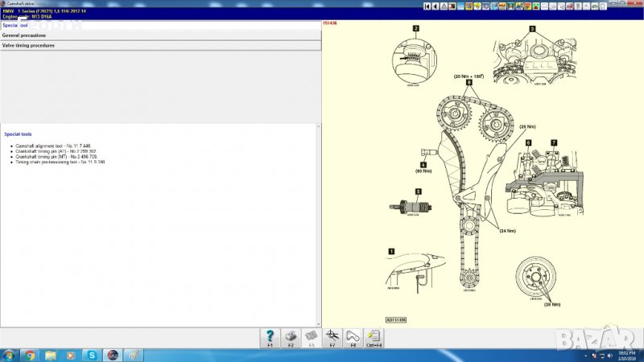Open Google Chrome from the taskbar
Viewport: 644px width, 362px height.
(30, 354)
